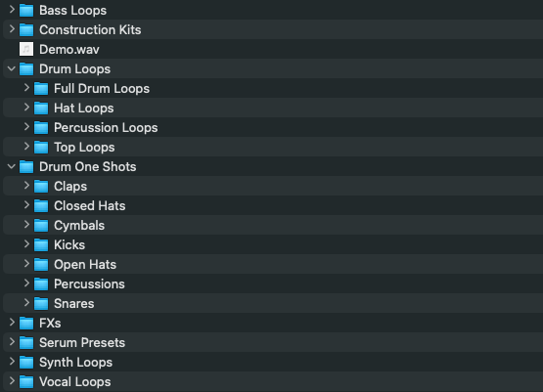The image size is (543, 392).
Task: Select the Open Hats folder name
Action: point(85,265)
